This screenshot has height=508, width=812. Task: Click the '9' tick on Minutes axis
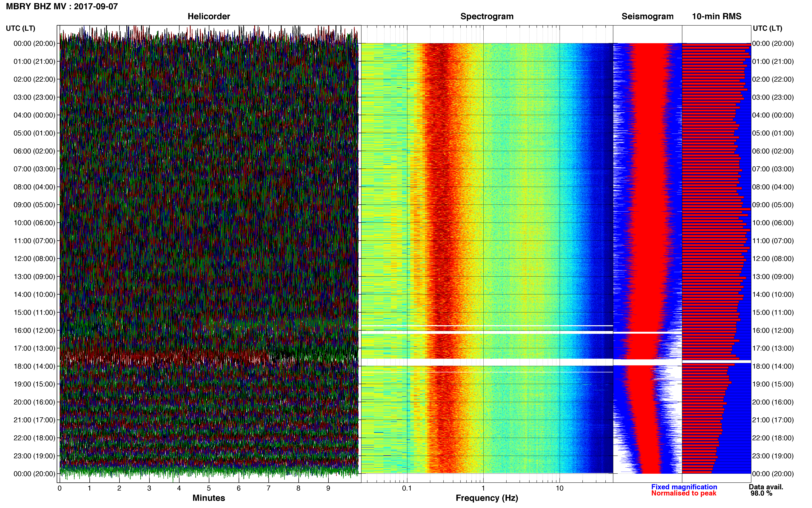pyautogui.click(x=328, y=488)
